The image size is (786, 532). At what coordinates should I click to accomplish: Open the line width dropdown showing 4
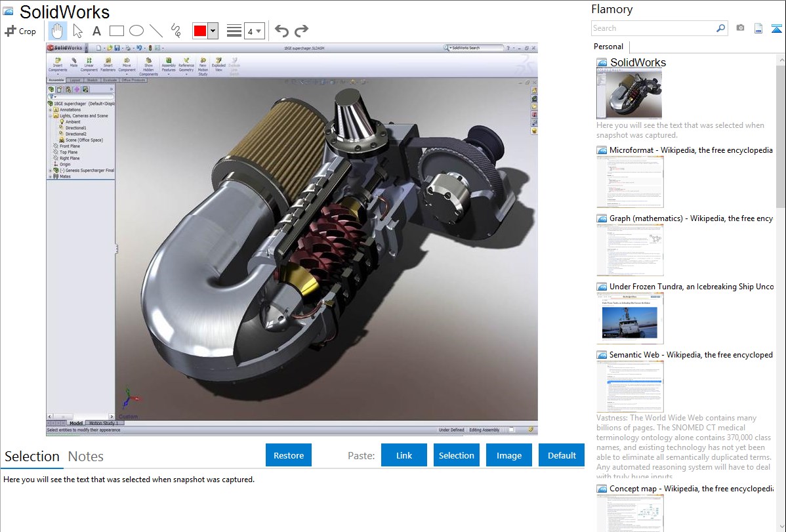[x=255, y=31]
